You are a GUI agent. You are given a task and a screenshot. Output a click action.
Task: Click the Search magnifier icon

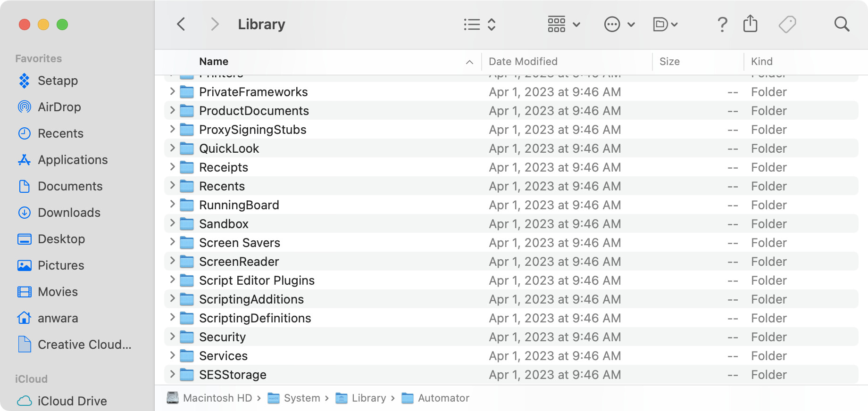(x=842, y=24)
